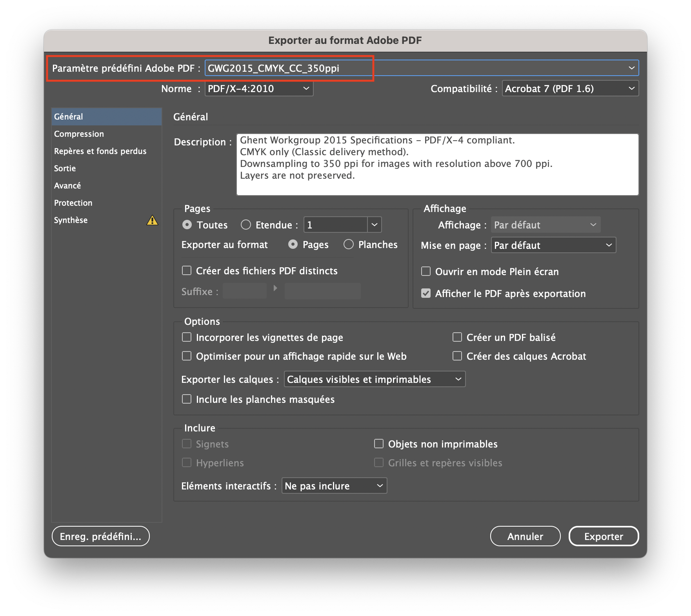This screenshot has height=616, width=691.
Task: Enable Créer des fichiers PDF distincts
Action: tap(187, 270)
